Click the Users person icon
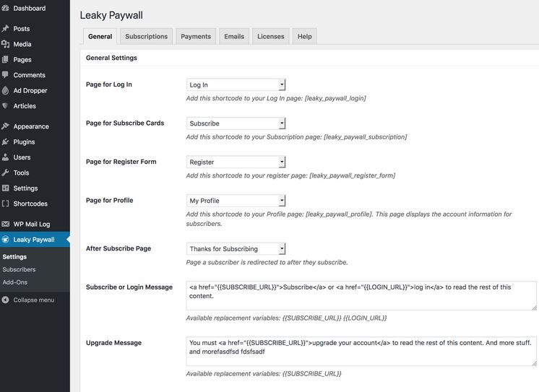Image resolution: width=539 pixels, height=392 pixels. [5, 157]
